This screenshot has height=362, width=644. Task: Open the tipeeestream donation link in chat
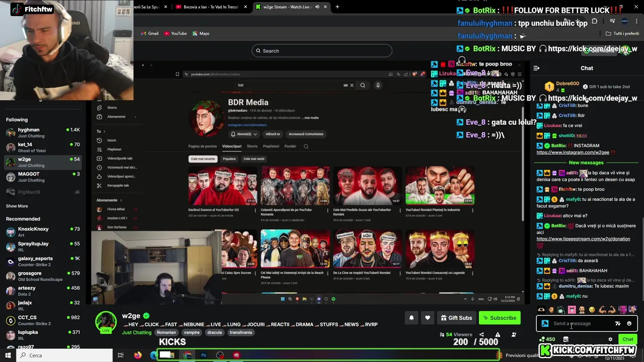click(x=583, y=239)
